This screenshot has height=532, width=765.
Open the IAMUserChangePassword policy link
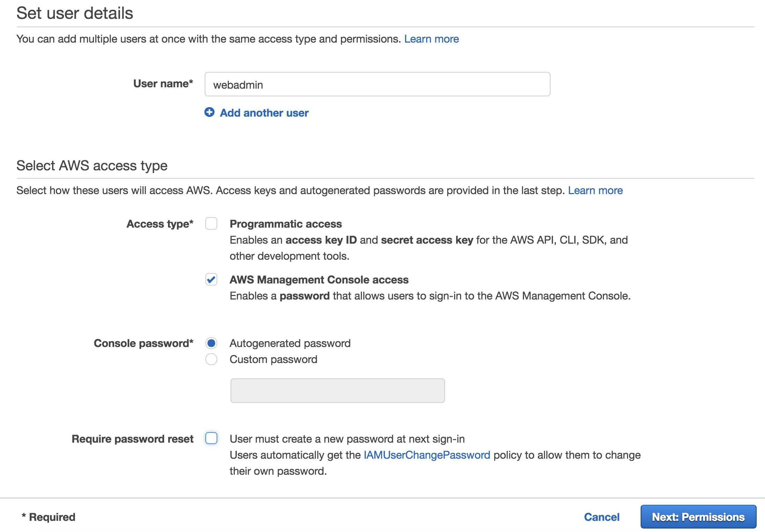[427, 455]
